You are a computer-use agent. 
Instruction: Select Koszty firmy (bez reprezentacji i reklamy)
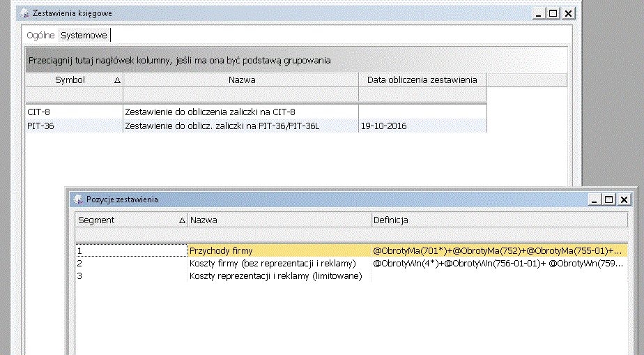[279, 264]
